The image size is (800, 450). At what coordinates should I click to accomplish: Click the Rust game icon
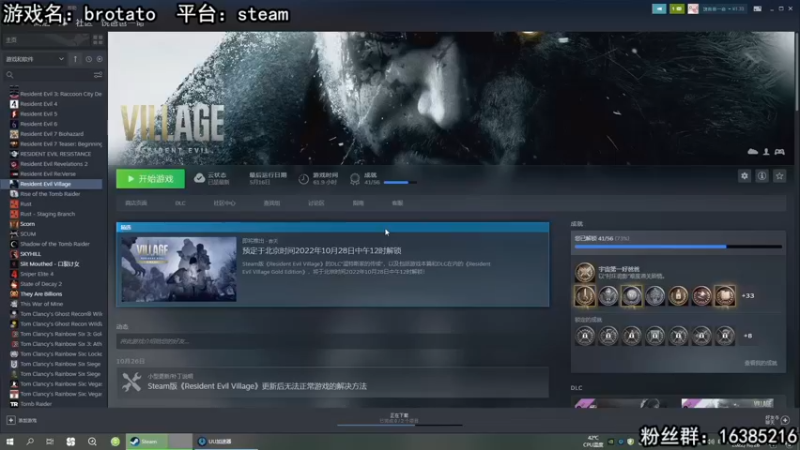click(x=14, y=204)
